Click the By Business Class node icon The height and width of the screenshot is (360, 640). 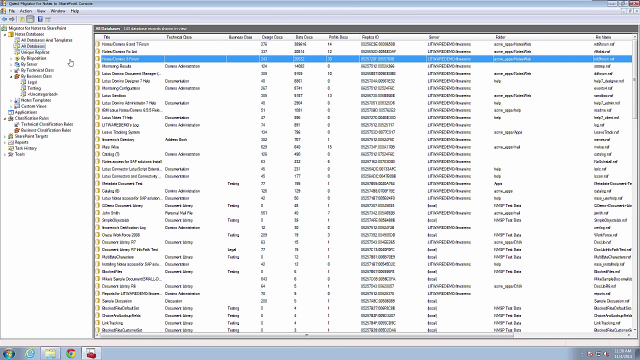(x=17, y=76)
